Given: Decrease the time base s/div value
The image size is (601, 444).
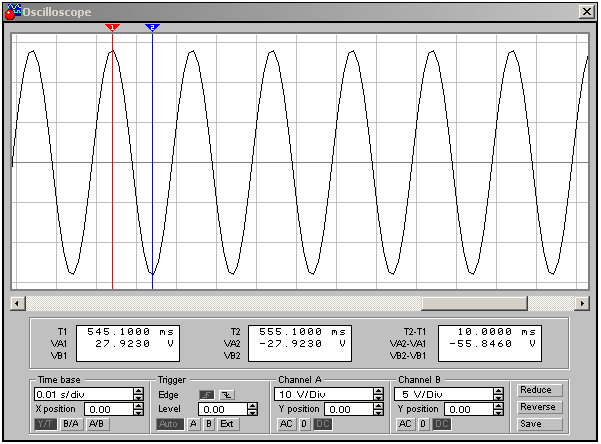Looking at the screenshot, I should (x=139, y=398).
